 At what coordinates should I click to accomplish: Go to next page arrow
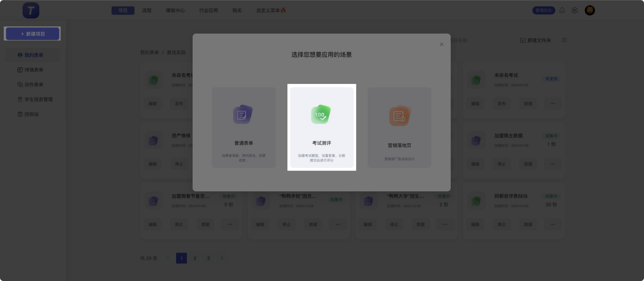click(x=222, y=258)
